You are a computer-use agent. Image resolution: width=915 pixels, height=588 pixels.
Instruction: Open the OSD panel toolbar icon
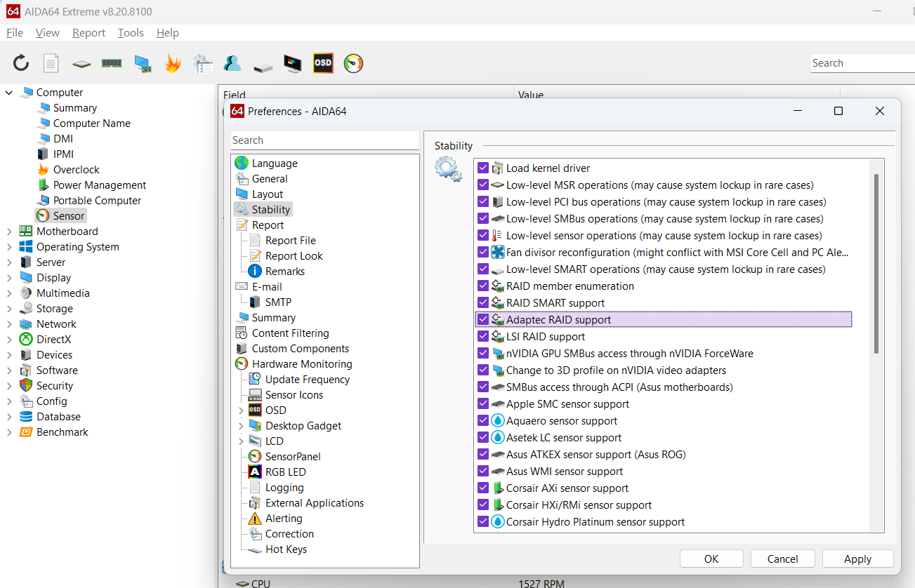coord(323,63)
